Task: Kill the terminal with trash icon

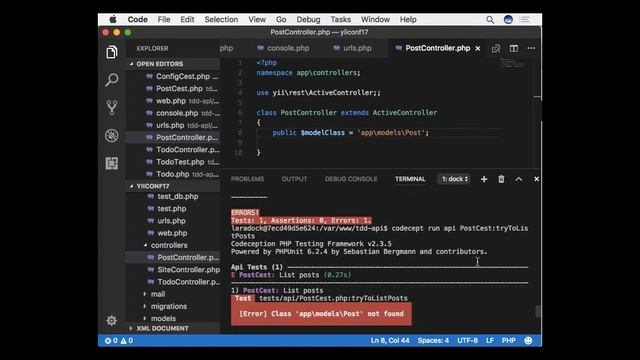Action: click(x=501, y=179)
